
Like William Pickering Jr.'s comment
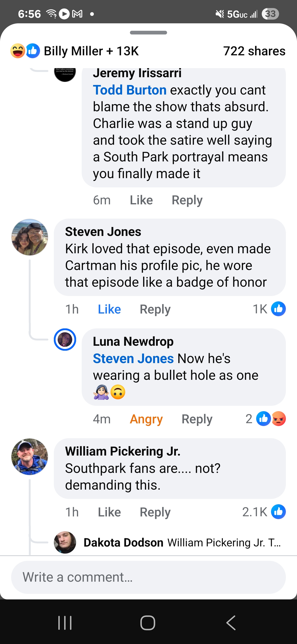pos(109,512)
